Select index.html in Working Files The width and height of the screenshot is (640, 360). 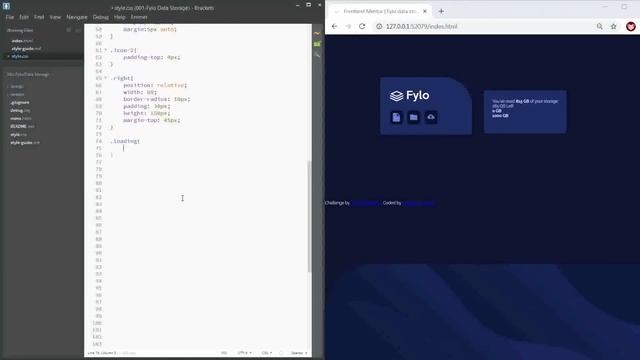click(x=22, y=41)
